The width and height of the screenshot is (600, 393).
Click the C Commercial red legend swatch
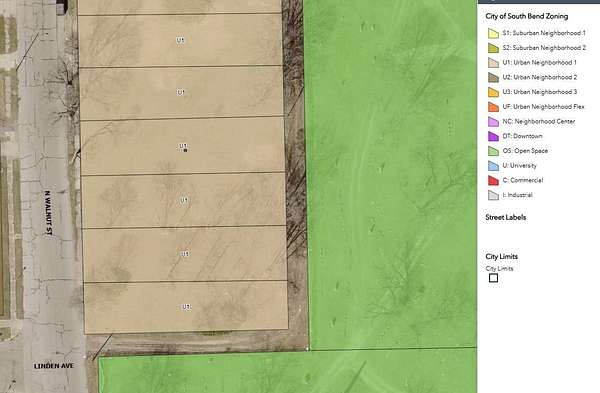493,180
